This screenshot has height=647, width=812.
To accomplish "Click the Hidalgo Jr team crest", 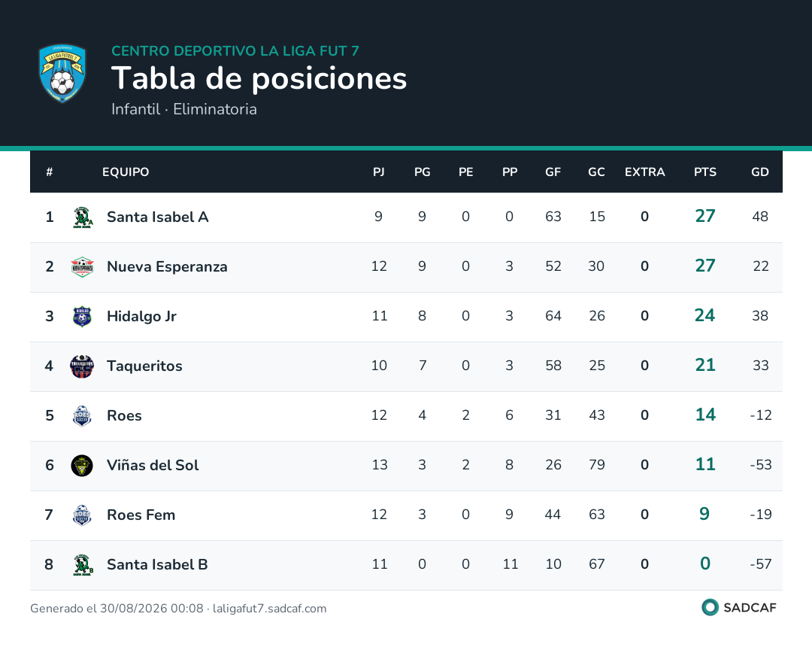I will click(83, 317).
